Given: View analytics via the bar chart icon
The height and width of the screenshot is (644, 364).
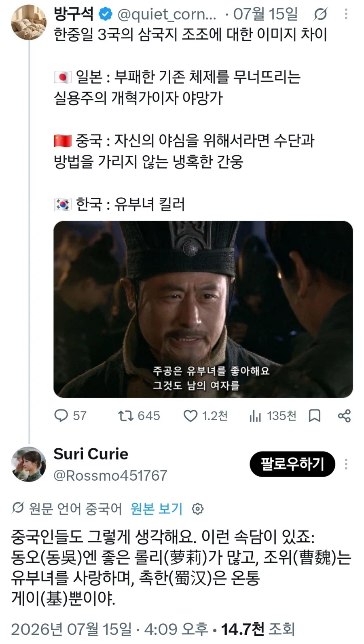Looking at the screenshot, I should pyautogui.click(x=255, y=416).
